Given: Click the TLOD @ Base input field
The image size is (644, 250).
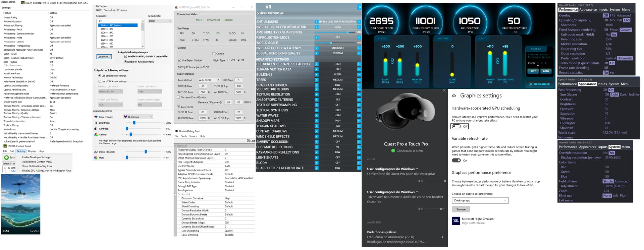Looking at the screenshot, I should click(x=203, y=86).
